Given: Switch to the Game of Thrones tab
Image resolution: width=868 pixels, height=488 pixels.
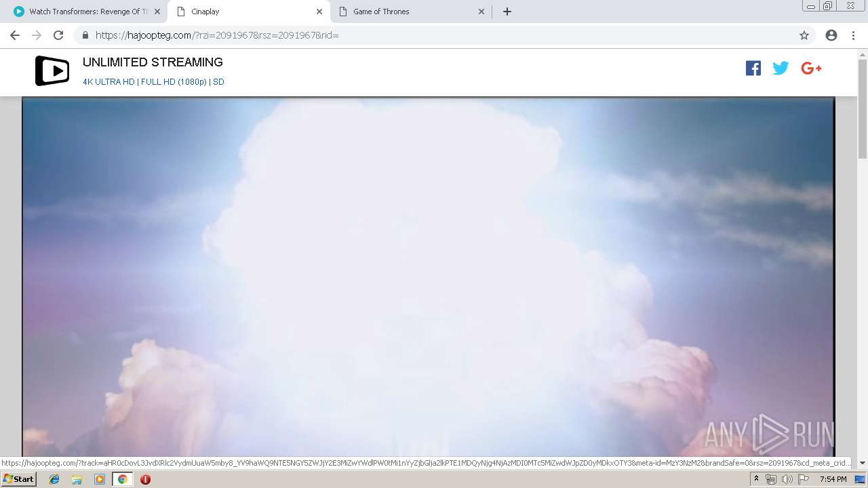Looking at the screenshot, I should pyautogui.click(x=411, y=12).
